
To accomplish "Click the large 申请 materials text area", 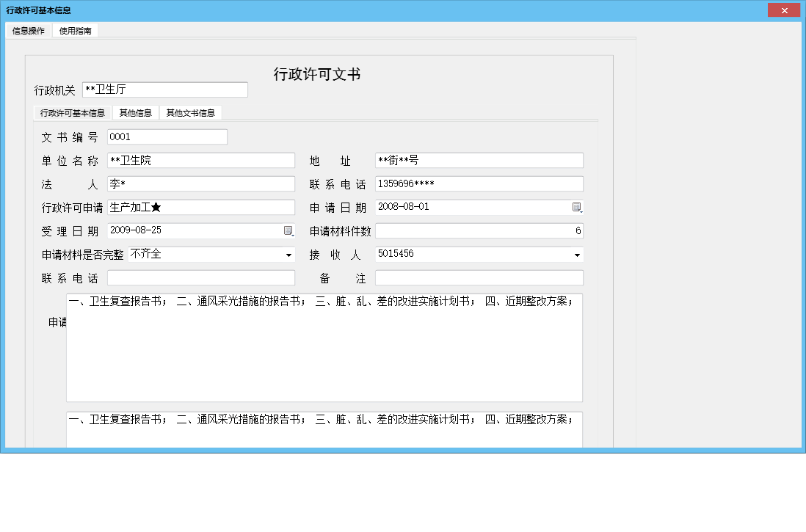I will pyautogui.click(x=323, y=345).
